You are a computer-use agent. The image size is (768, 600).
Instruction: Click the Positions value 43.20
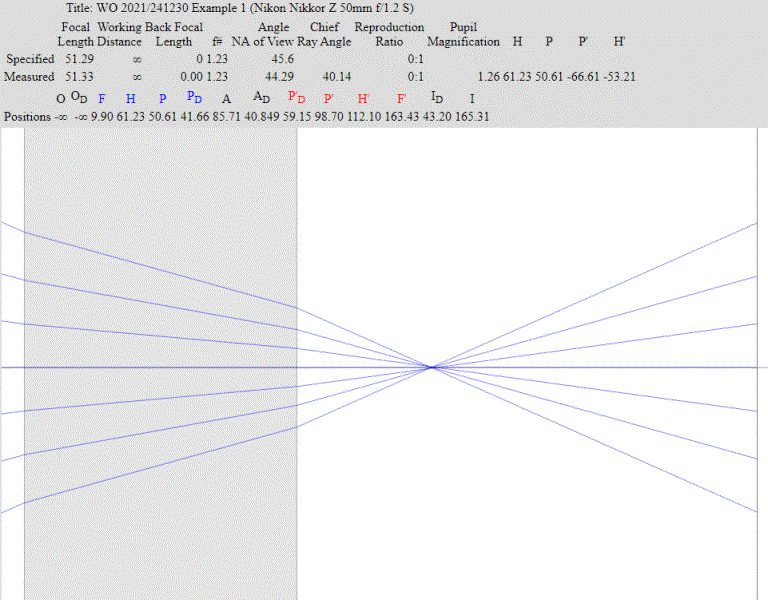(x=437, y=117)
